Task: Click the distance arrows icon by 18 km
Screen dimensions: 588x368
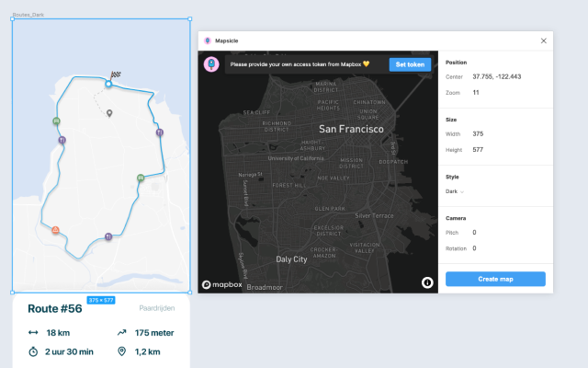Action: (33, 332)
